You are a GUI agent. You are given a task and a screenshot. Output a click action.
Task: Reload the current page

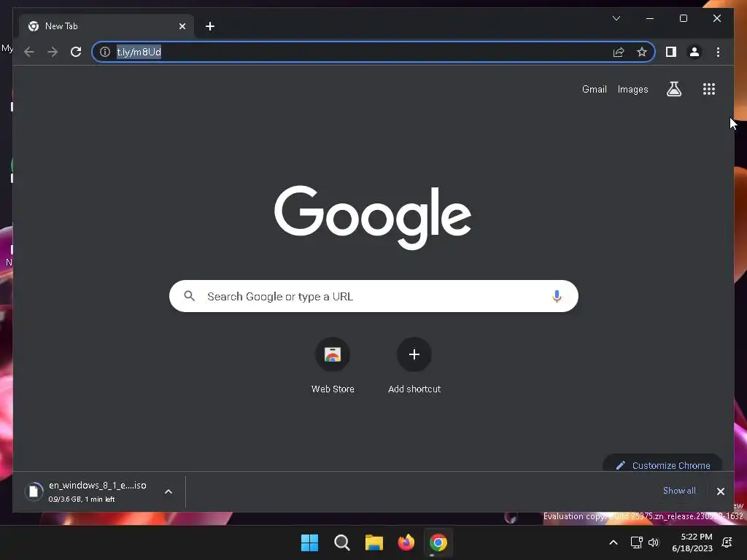point(76,52)
